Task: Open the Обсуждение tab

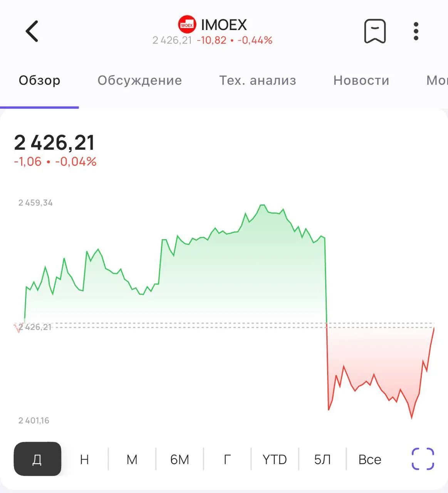Action: point(140,80)
